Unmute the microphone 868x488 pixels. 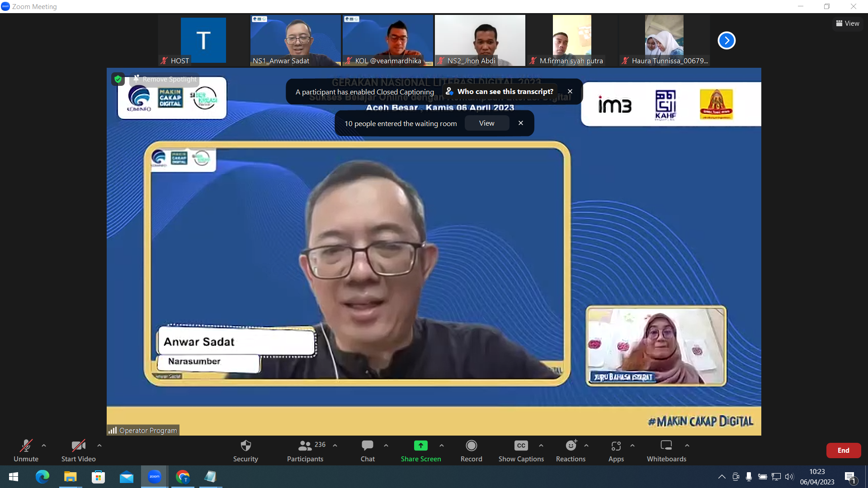pos(26,450)
